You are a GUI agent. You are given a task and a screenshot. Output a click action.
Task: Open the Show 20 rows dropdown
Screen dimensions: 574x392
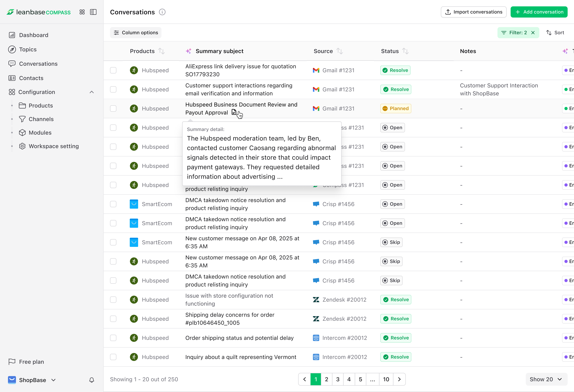(x=546, y=379)
